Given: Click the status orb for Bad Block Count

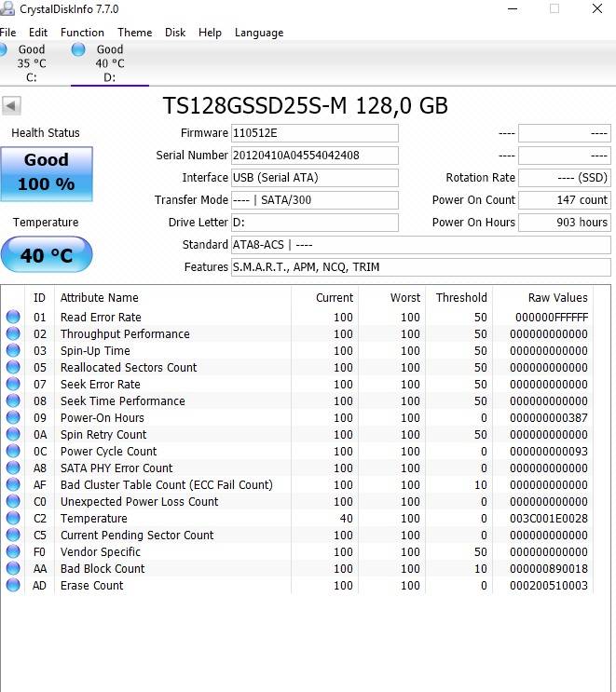Looking at the screenshot, I should (x=13, y=569).
